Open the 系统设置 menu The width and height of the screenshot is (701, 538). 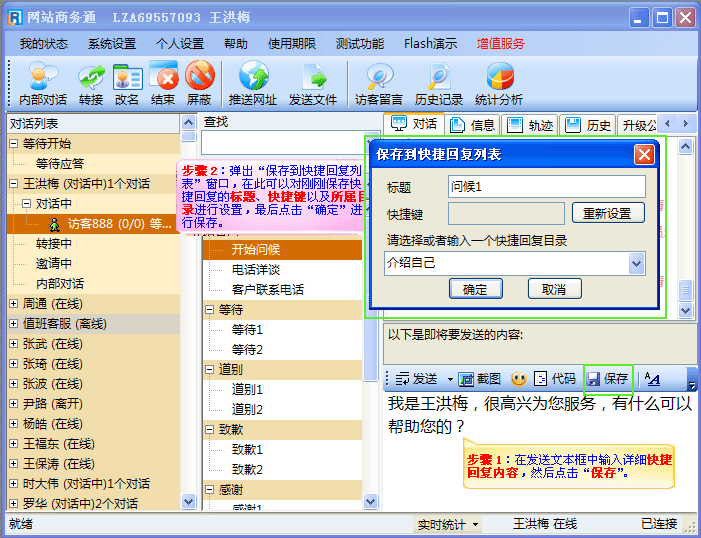[x=111, y=44]
